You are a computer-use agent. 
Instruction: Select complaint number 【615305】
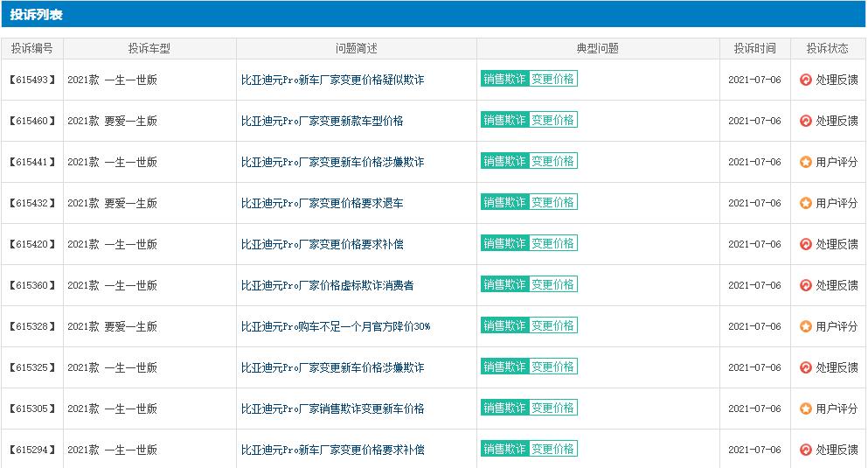coord(32,409)
